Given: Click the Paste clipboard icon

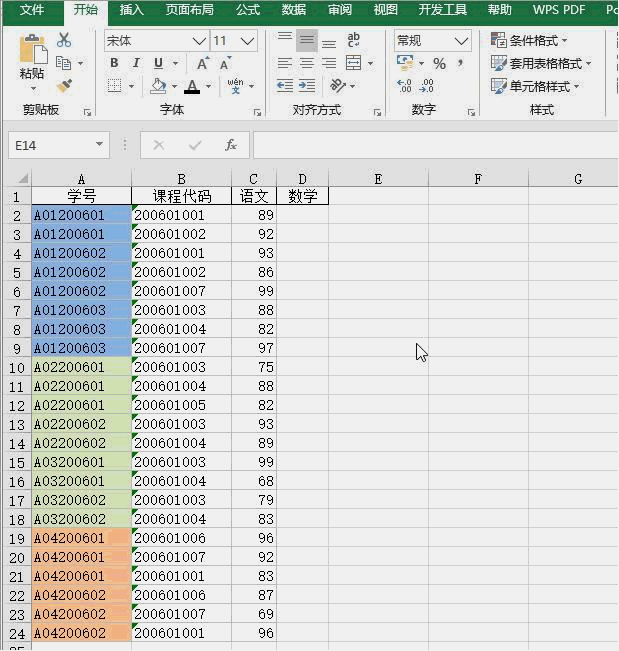Looking at the screenshot, I should pos(32,49).
